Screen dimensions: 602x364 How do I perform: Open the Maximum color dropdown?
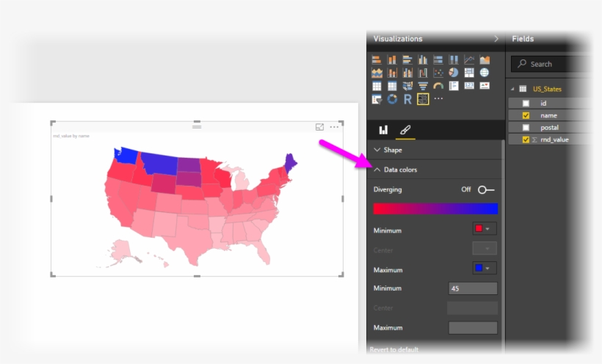[x=484, y=268]
